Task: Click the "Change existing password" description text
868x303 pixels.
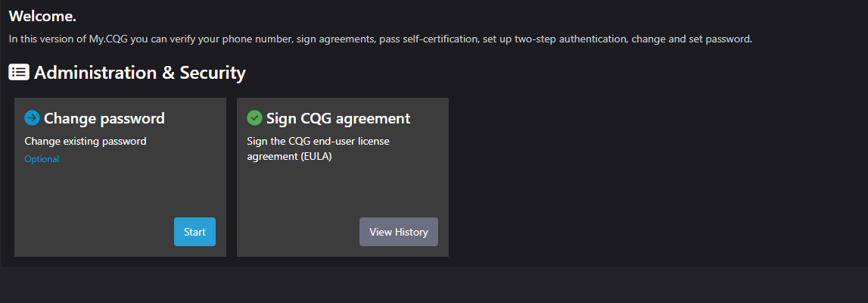Action: click(x=86, y=141)
